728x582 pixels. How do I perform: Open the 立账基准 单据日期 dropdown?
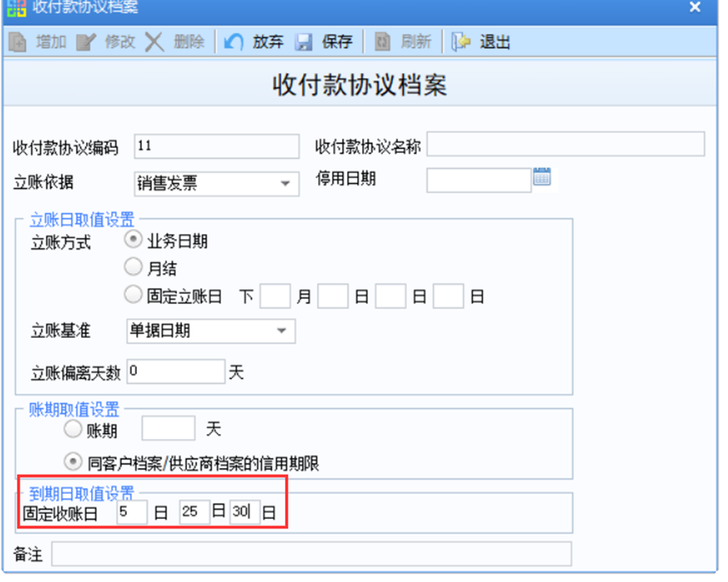pos(282,331)
